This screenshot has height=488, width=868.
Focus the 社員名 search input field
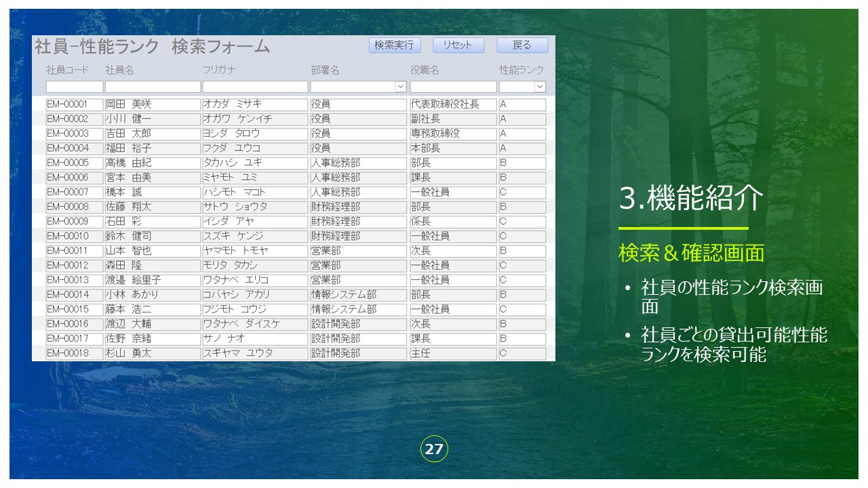click(x=153, y=87)
